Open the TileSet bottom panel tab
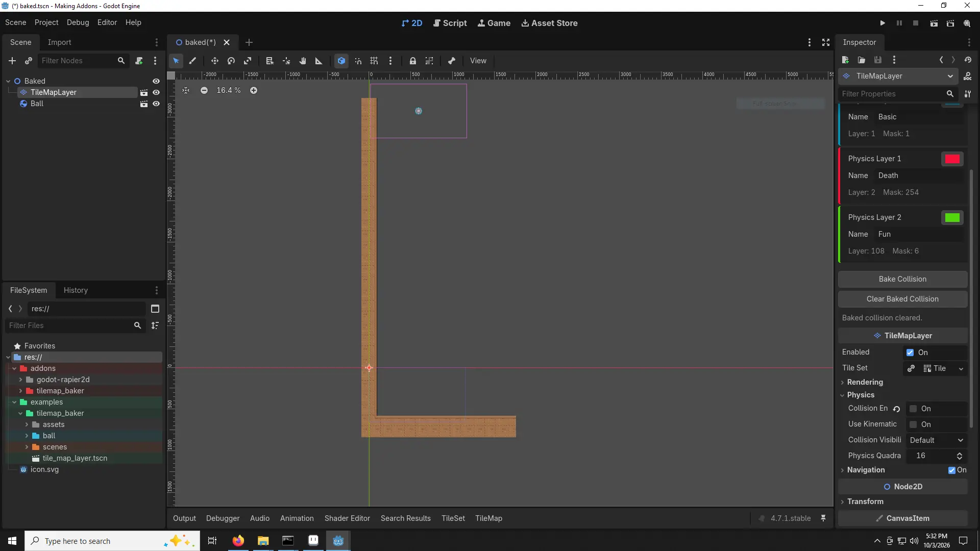 click(453, 518)
